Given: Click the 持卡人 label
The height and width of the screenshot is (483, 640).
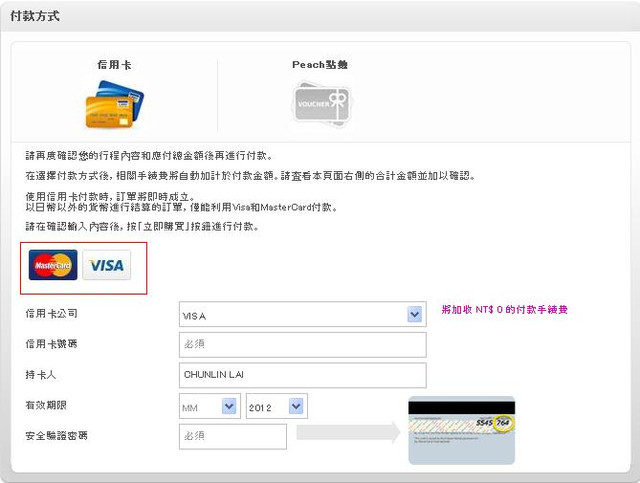Looking at the screenshot, I should tap(40, 374).
